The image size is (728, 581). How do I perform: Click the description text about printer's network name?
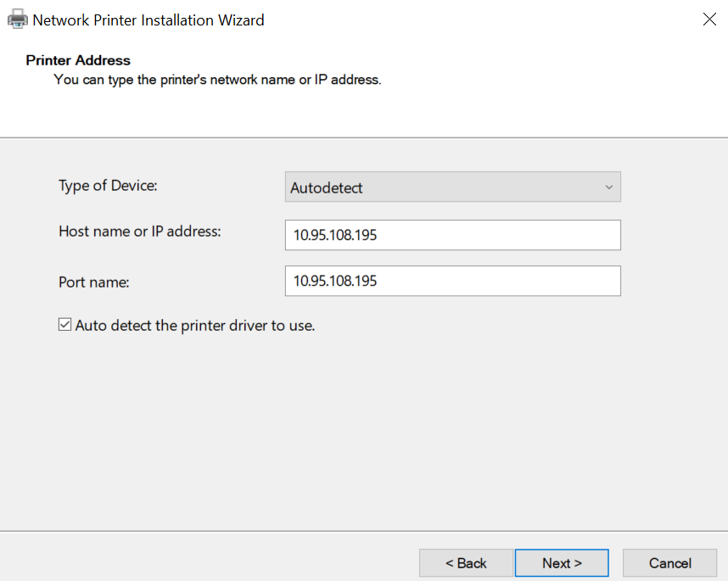point(217,80)
